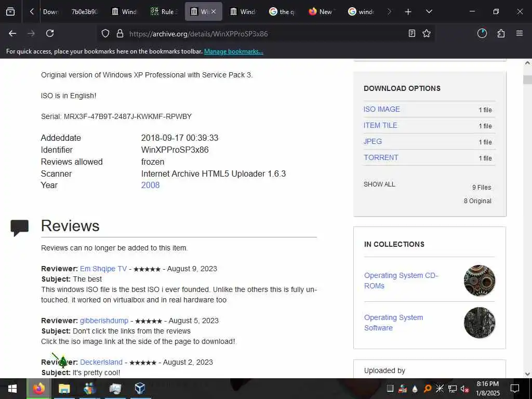This screenshot has height=399, width=532.
Task: Open Operating System CD-ROMs collection
Action: pyautogui.click(x=401, y=281)
